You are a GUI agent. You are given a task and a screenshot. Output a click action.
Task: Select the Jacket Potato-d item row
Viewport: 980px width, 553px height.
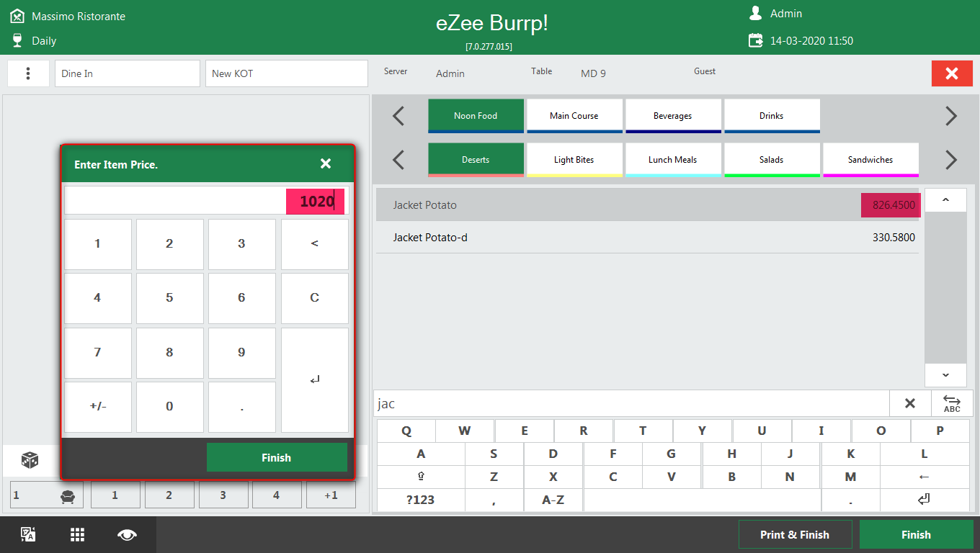pyautogui.click(x=647, y=238)
